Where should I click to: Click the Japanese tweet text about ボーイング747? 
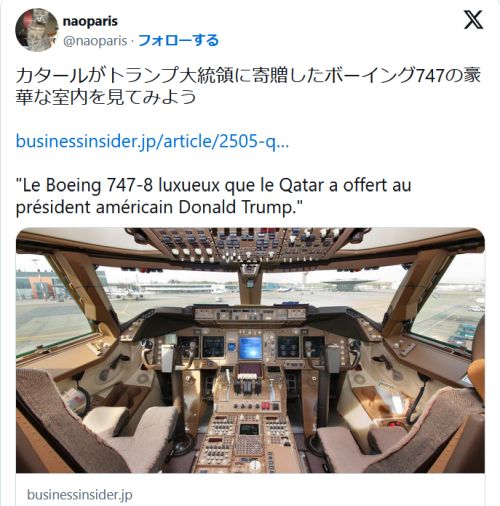(248, 86)
